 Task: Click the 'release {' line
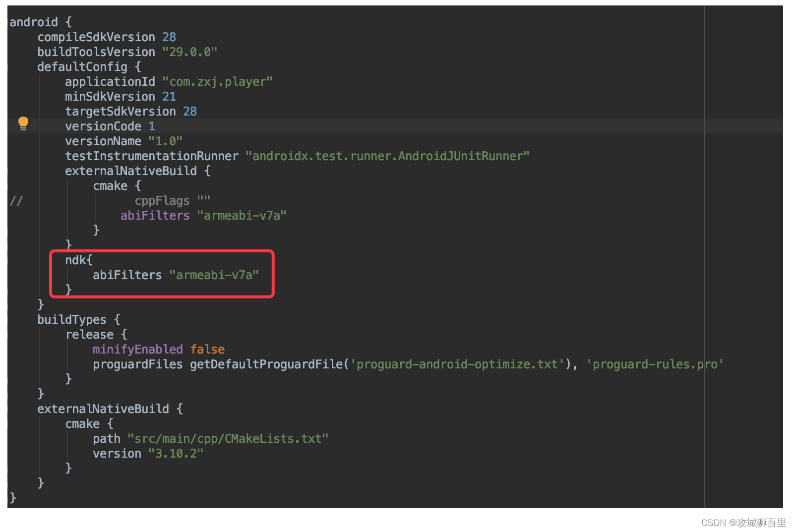click(x=96, y=335)
